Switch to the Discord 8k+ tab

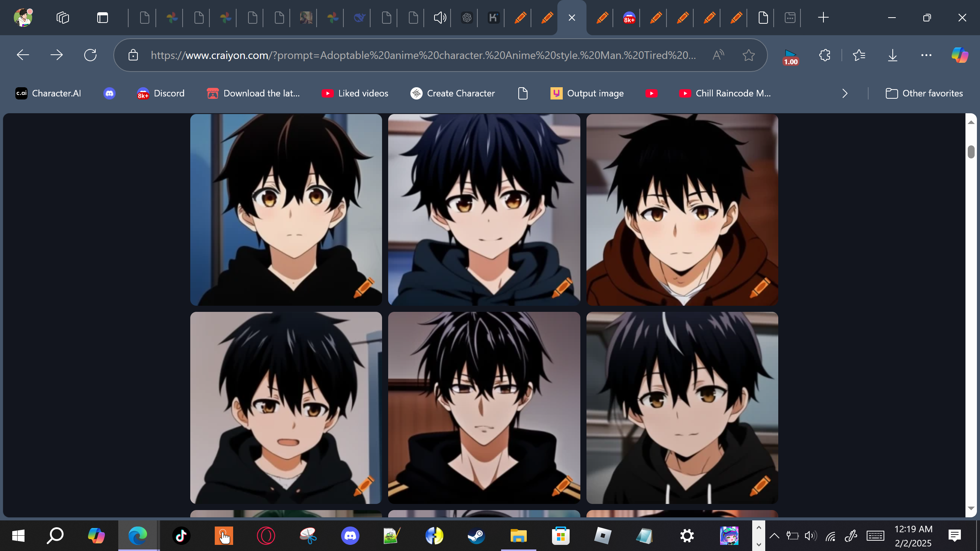click(x=629, y=18)
